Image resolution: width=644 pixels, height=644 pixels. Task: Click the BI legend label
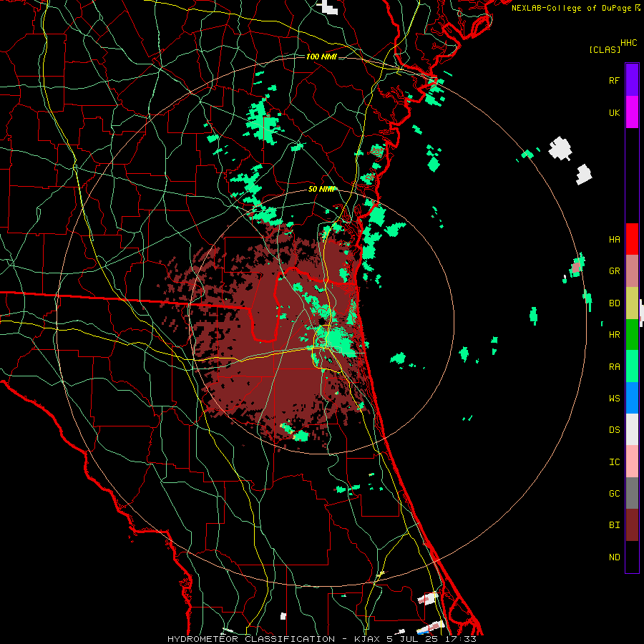tap(615, 525)
